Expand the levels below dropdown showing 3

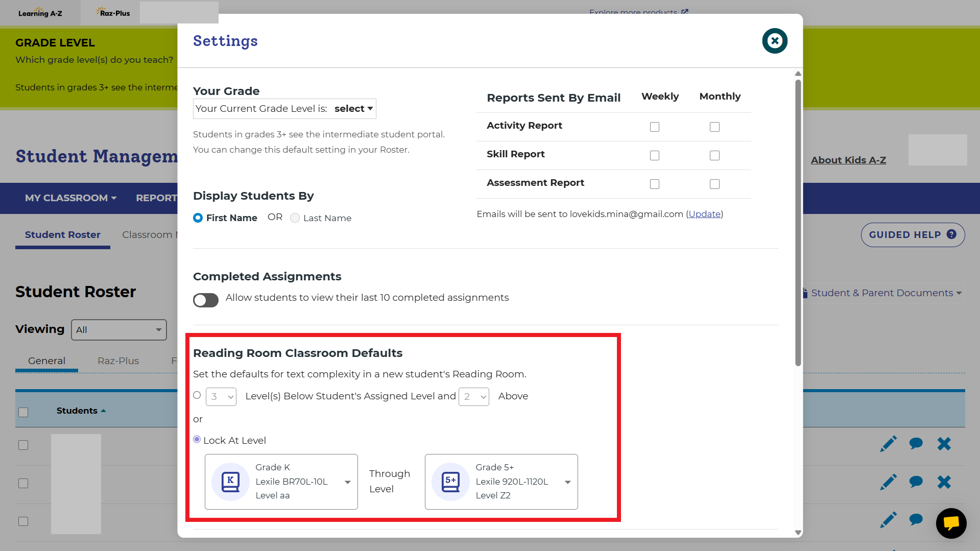(x=221, y=397)
